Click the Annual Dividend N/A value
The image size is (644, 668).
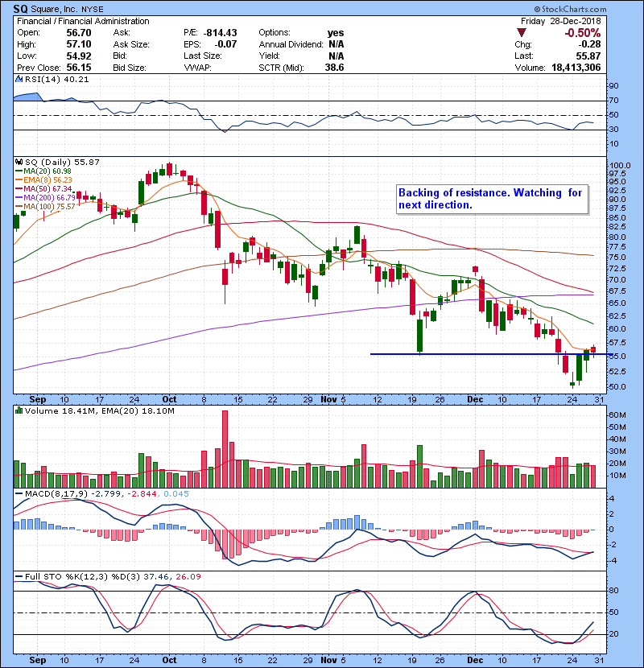pos(336,44)
